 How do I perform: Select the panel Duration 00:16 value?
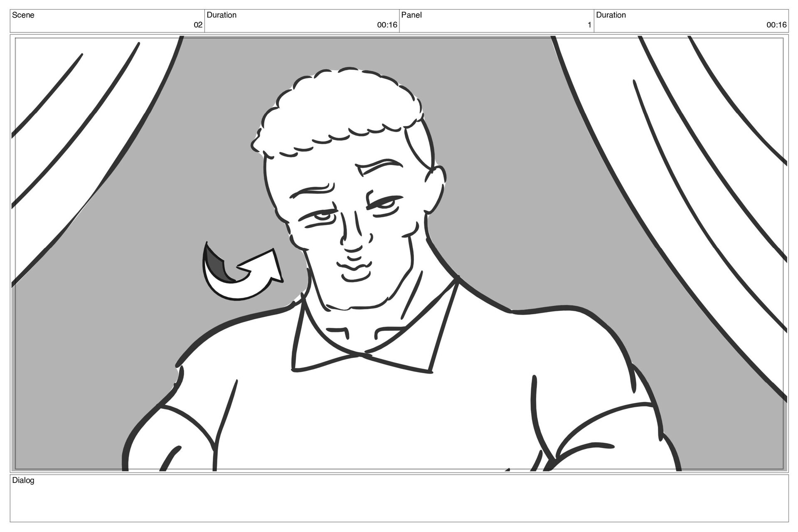pos(776,25)
